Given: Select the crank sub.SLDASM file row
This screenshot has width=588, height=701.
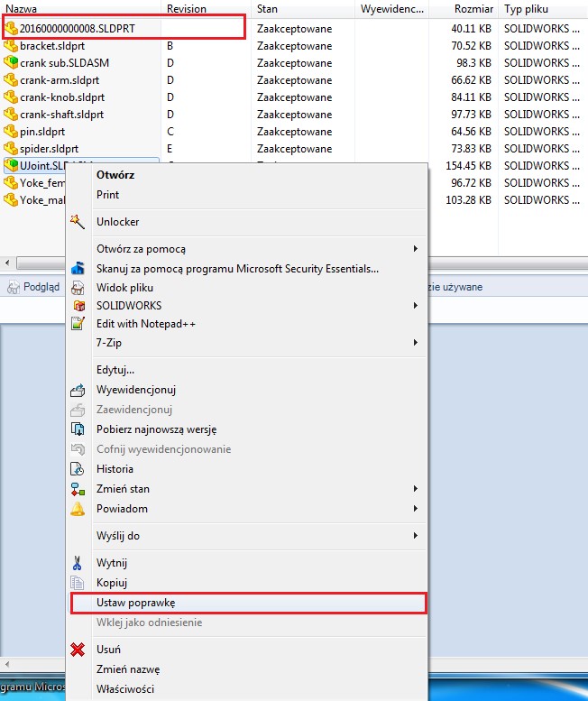Looking at the screenshot, I should 63,63.
